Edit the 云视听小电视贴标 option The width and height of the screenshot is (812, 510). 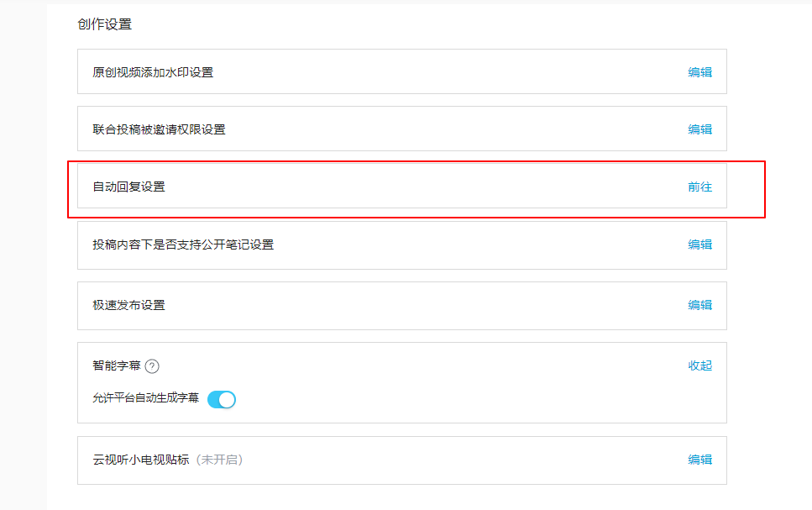click(x=699, y=460)
